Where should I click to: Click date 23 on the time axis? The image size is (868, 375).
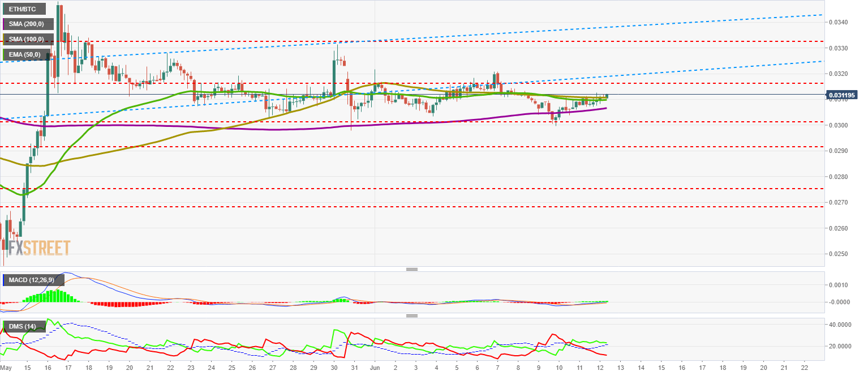(x=191, y=368)
